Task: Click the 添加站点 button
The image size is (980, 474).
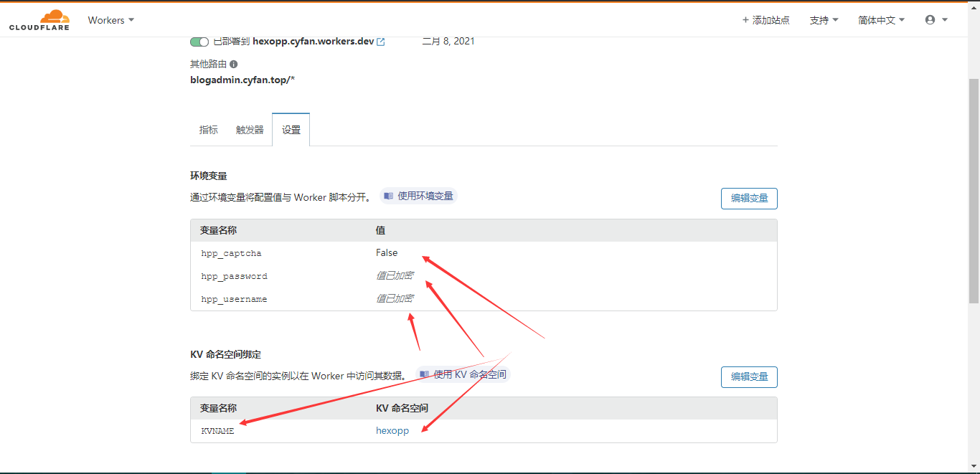Action: (x=765, y=20)
